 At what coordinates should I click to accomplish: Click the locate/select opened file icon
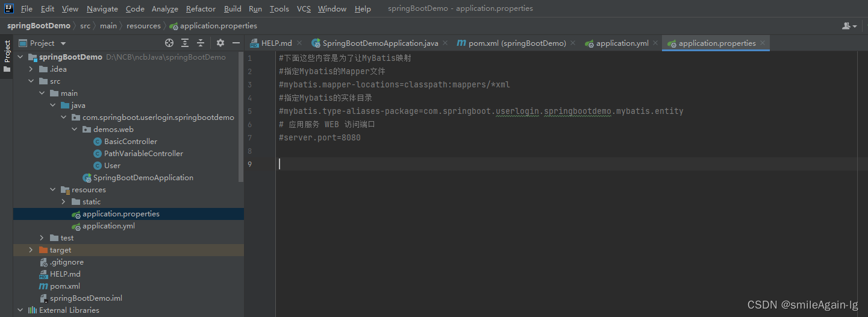(x=169, y=43)
